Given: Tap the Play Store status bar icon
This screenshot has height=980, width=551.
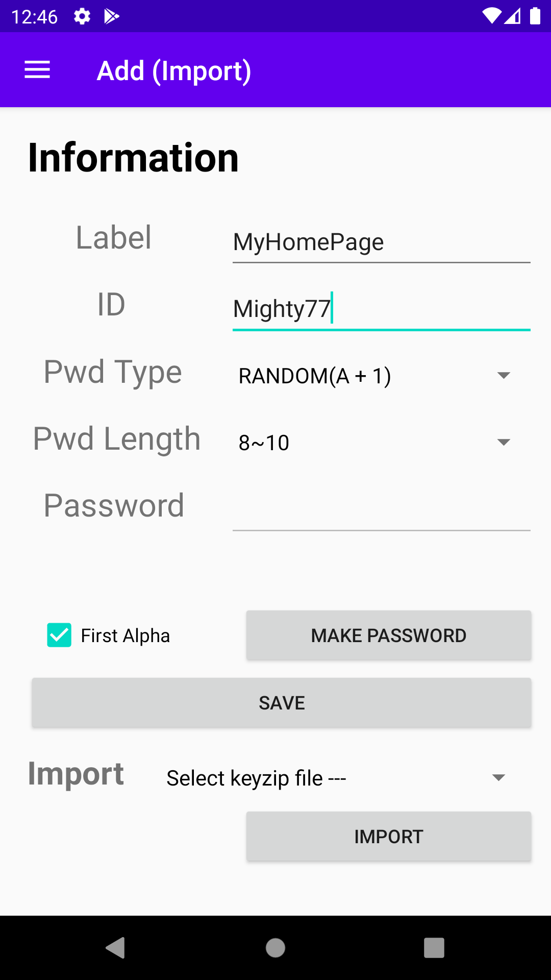Looking at the screenshot, I should pos(112,16).
